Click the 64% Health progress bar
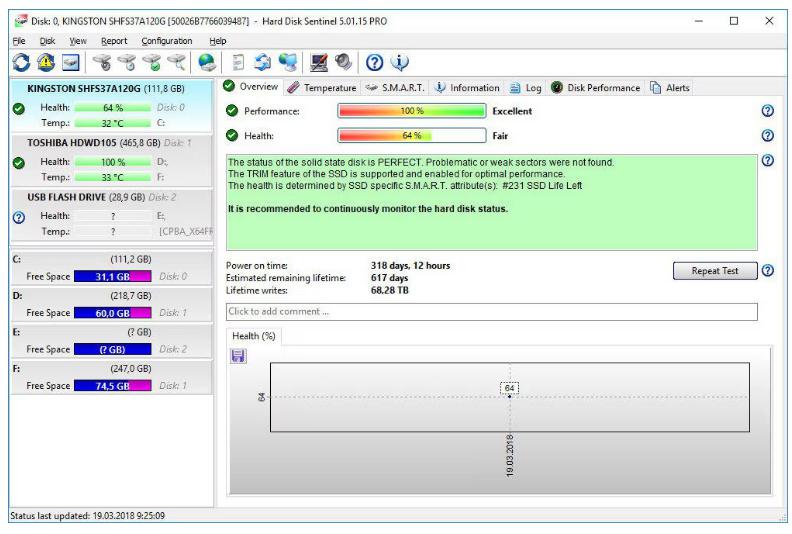Viewport: 792px width, 534px height. (x=412, y=135)
